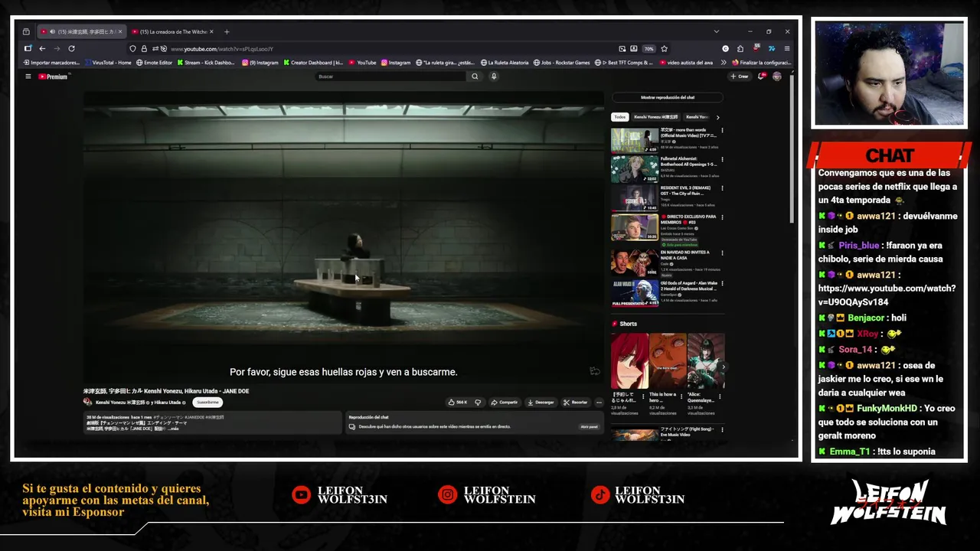The image size is (980, 551).
Task: Open the Kenshi Yonezu channel avatar
Action: [88, 403]
